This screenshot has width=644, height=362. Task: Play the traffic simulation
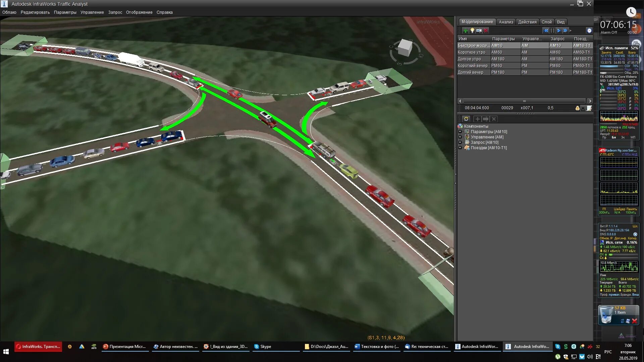pos(559,31)
